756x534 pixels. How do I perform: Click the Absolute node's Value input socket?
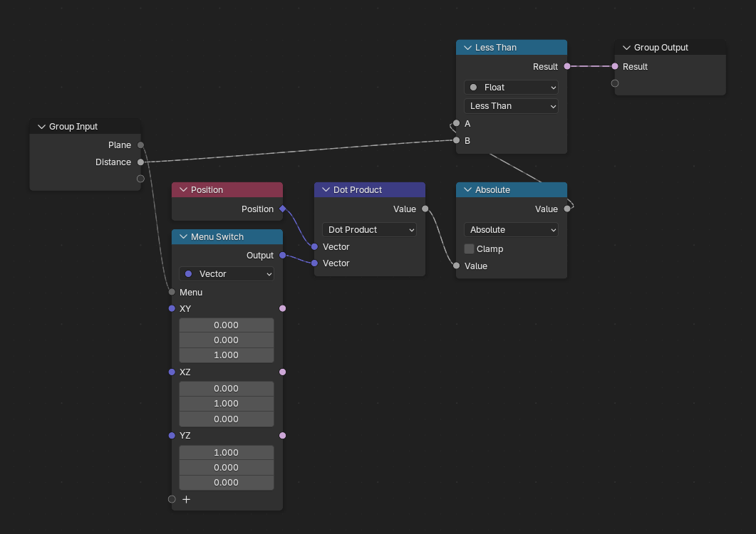(457, 266)
